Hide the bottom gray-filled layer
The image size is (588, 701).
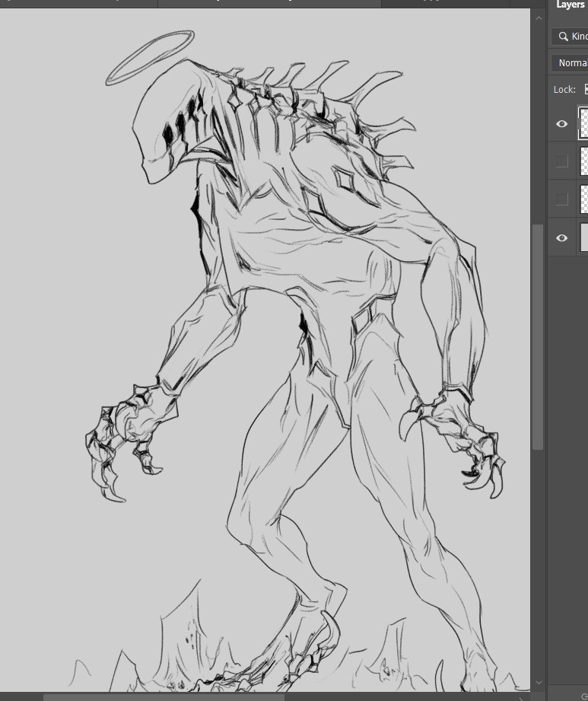click(x=561, y=237)
